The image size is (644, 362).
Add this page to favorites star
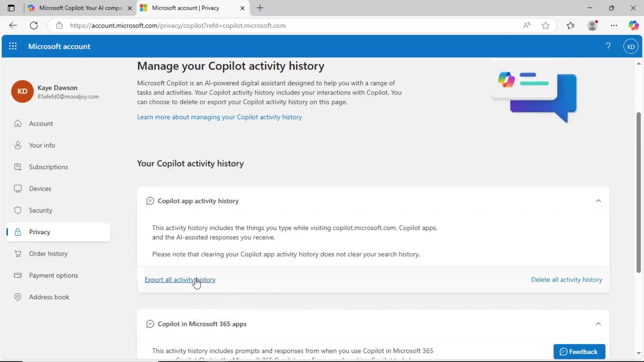545,25
